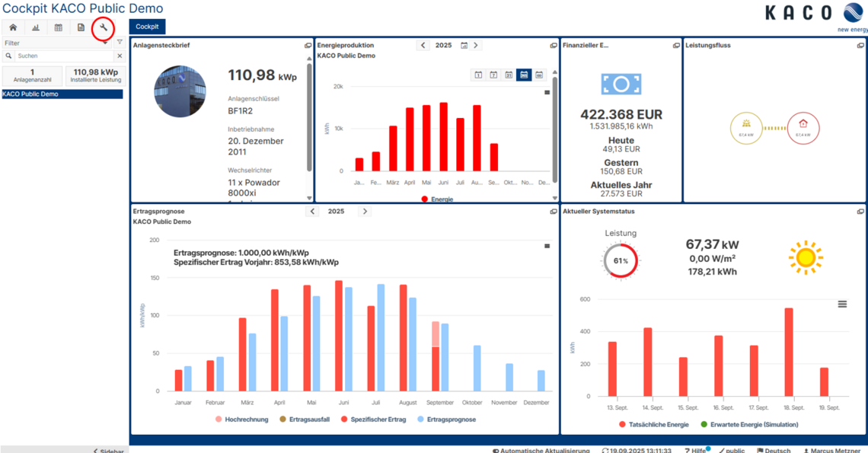
Task: Toggle Automatische Aktualisierung in status bar
Action: point(541,450)
